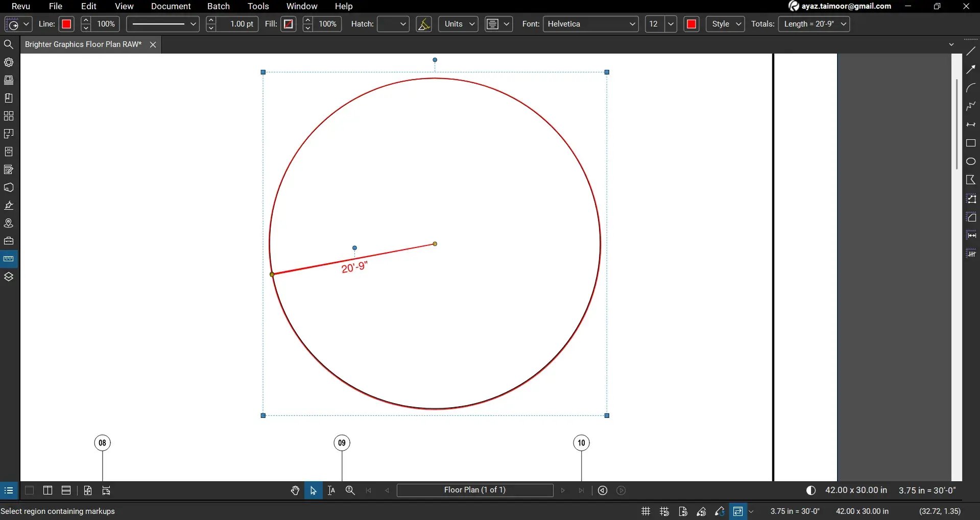Toggle Reuse Markup in status bar
This screenshot has height=520, width=980.
[x=719, y=511]
